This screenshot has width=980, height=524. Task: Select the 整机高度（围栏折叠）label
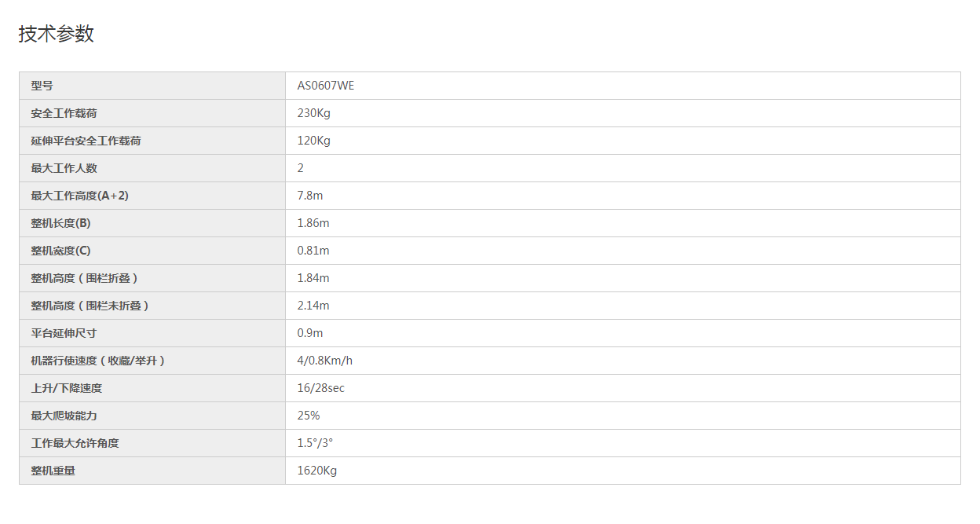click(90, 278)
